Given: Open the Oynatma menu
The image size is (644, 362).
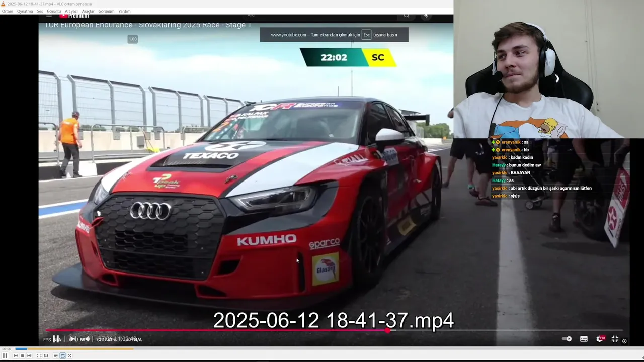Looking at the screenshot, I should click(x=25, y=11).
